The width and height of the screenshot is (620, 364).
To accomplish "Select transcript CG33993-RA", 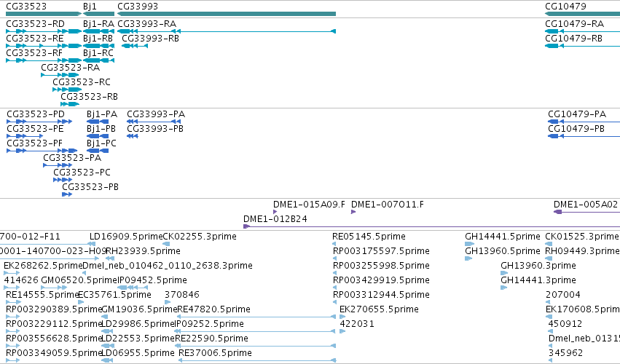I will [x=227, y=31].
